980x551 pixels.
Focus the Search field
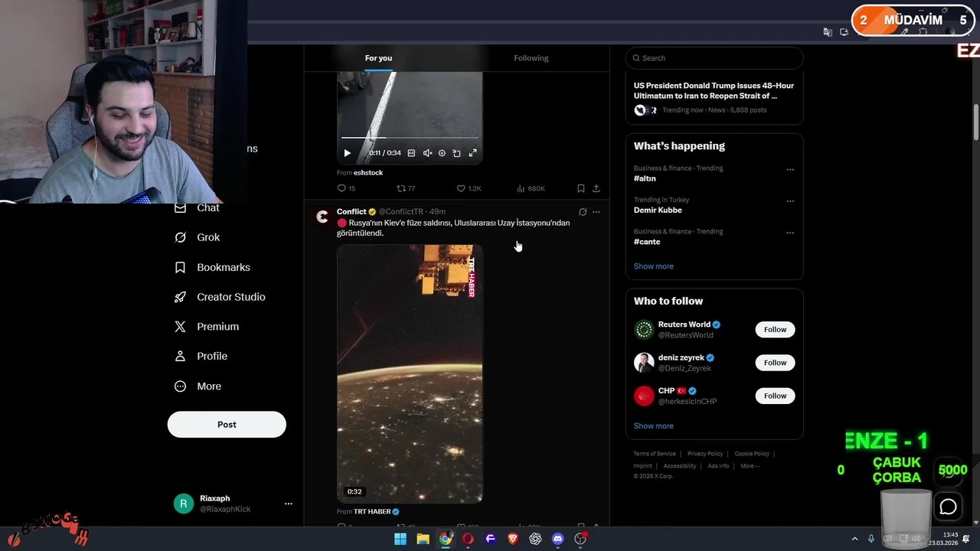tap(714, 58)
